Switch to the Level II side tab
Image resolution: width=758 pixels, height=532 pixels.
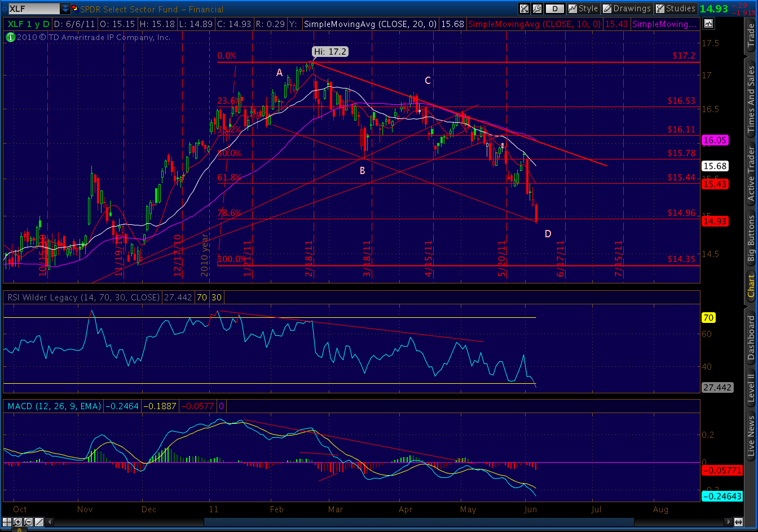(751, 388)
